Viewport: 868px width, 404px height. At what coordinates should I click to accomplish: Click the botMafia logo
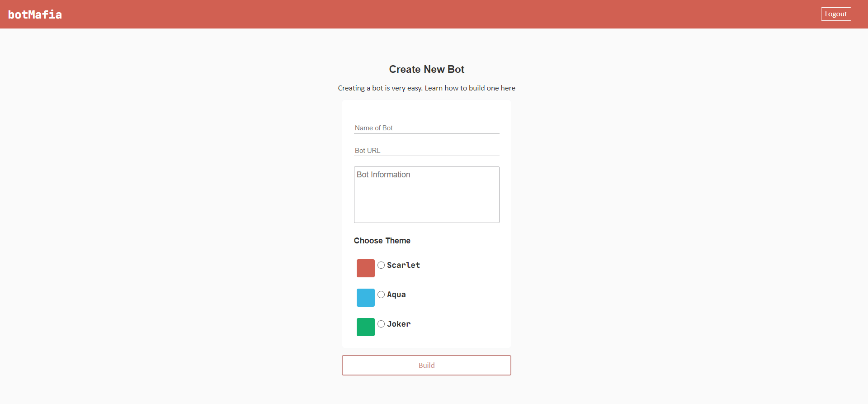coord(35,14)
